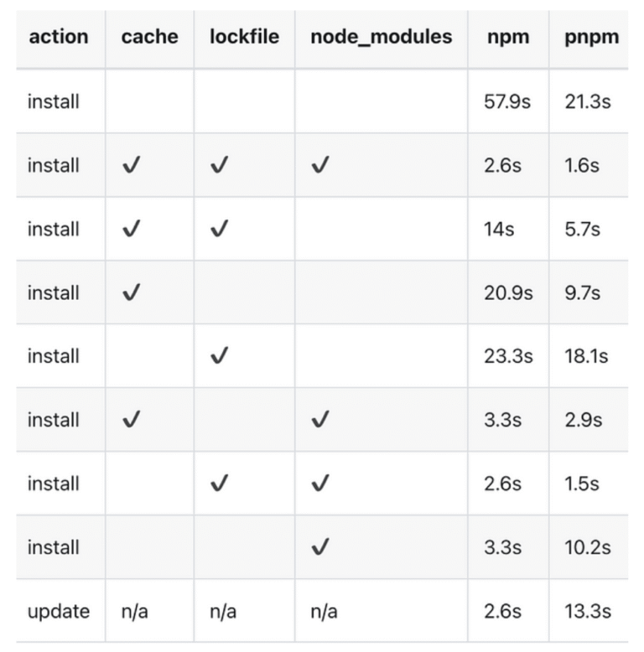Screen dimensions: 644x652
Task: Click the lockfile checkmark in the 1.5s row
Action: [x=219, y=484]
